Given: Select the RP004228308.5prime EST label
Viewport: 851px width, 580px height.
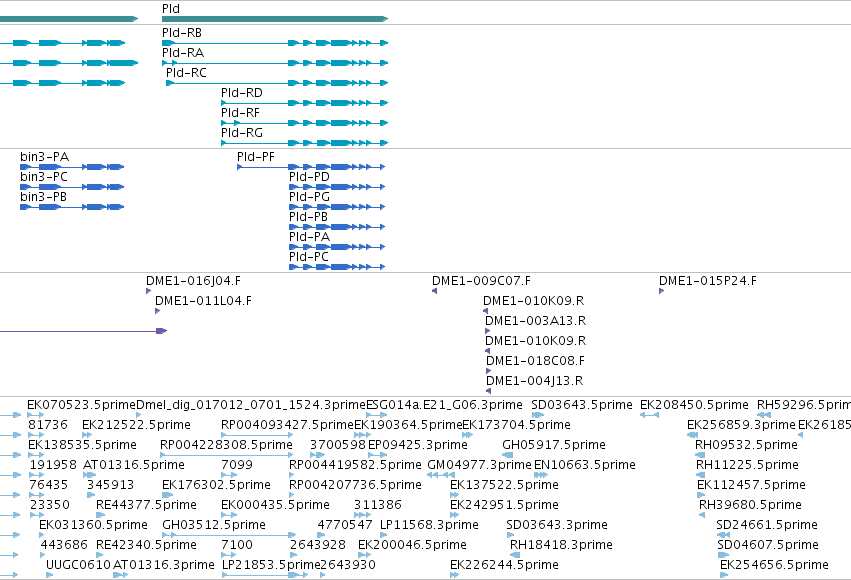Looking at the screenshot, I should [226, 445].
